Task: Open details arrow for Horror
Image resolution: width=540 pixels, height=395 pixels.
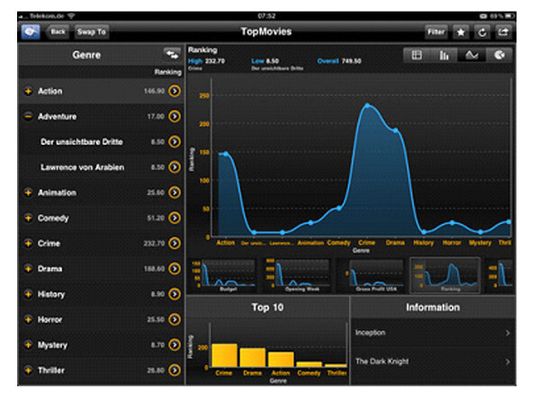Action: (175, 319)
